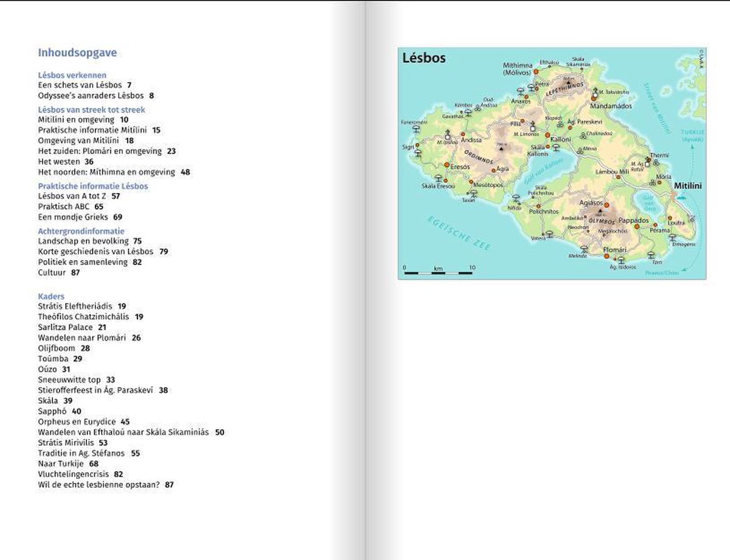This screenshot has height=560, width=730.
Task: Click 'Achtergrondinformatie' section heading
Action: (x=82, y=231)
